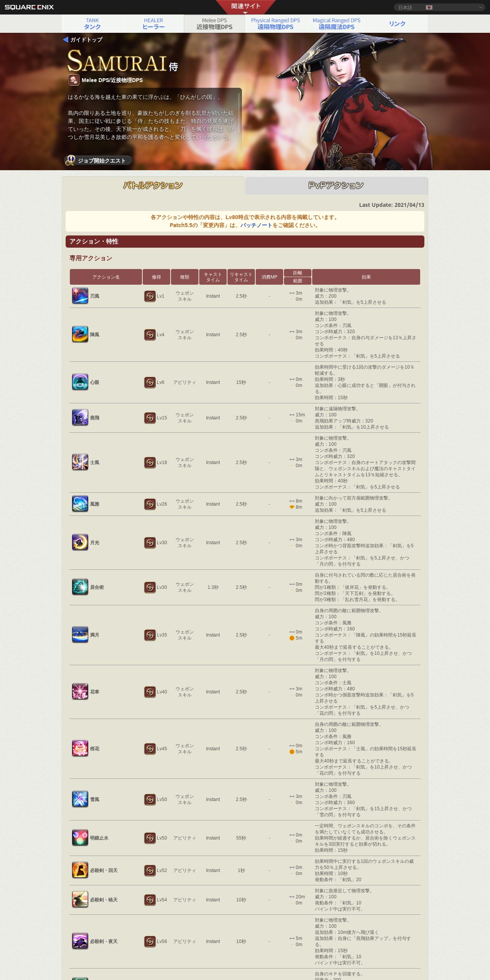The height and width of the screenshot is (980, 490).
Task: Click the SQUARE ENIX logo
Action: 29,7
